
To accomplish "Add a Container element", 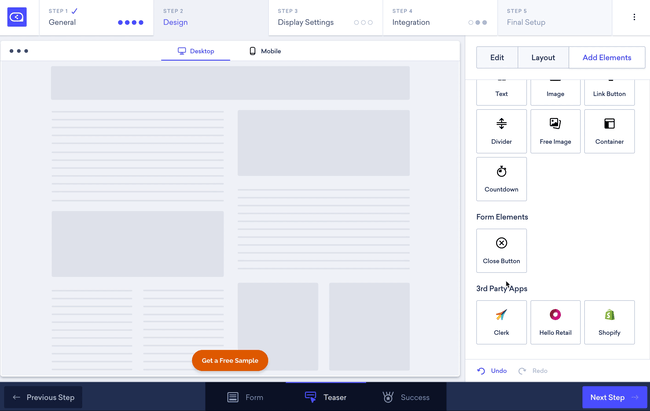I will (x=609, y=131).
